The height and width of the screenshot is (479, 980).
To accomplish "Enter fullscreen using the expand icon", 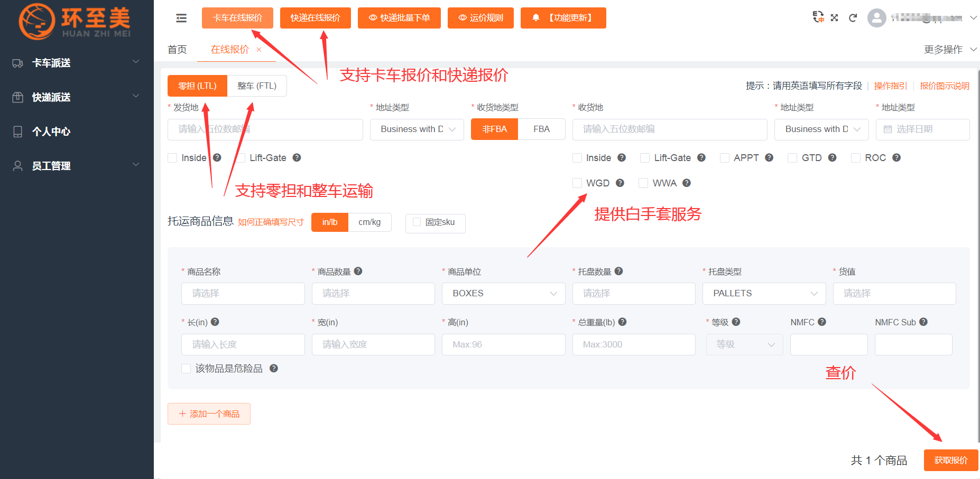I will [835, 17].
